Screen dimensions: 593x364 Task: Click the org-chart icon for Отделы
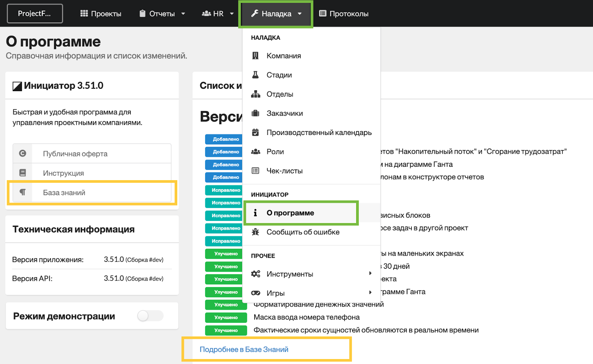pos(255,94)
